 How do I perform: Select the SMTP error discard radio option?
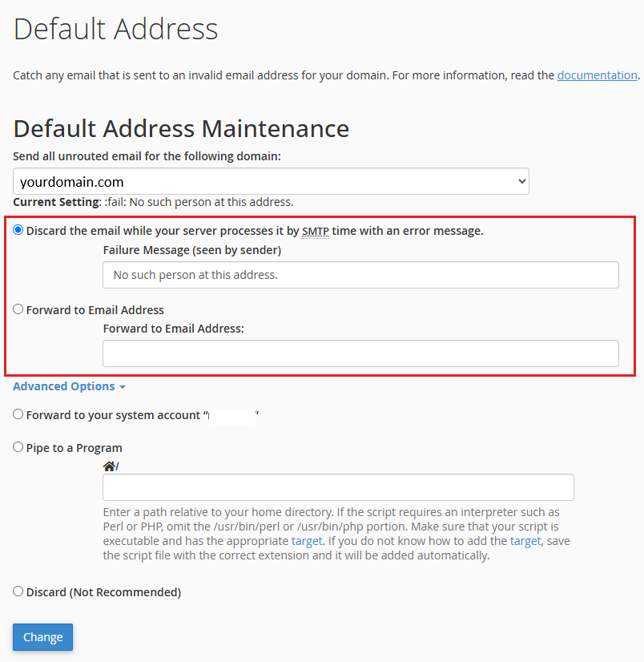pos(18,230)
